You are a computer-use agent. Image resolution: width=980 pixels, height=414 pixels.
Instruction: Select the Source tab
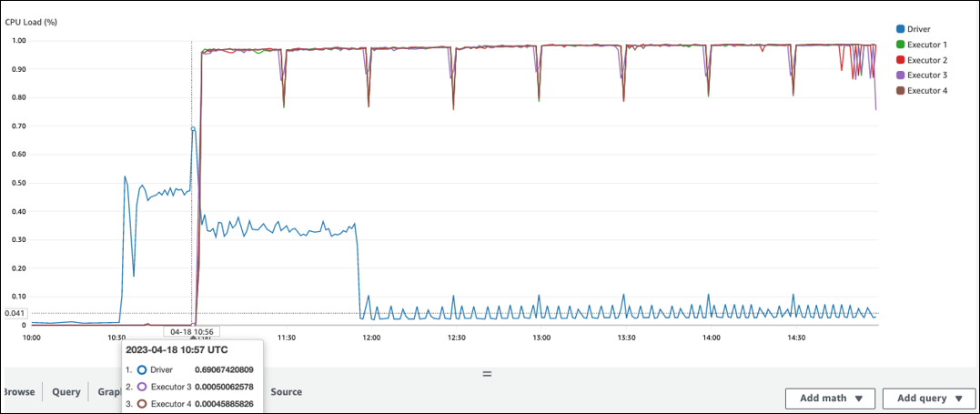pos(286,392)
